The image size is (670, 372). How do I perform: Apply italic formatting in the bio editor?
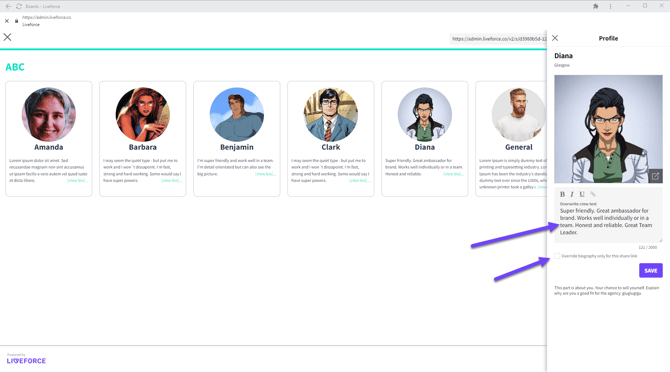[572, 194]
